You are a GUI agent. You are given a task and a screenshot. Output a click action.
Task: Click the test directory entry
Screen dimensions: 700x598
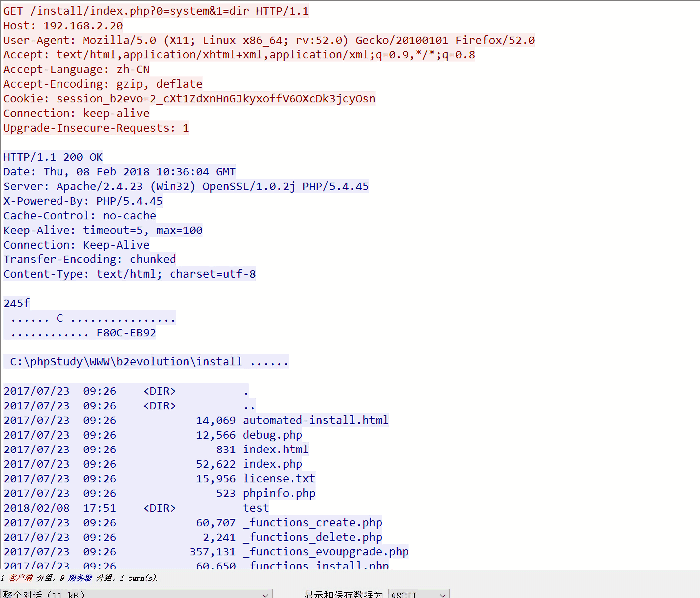[136, 508]
